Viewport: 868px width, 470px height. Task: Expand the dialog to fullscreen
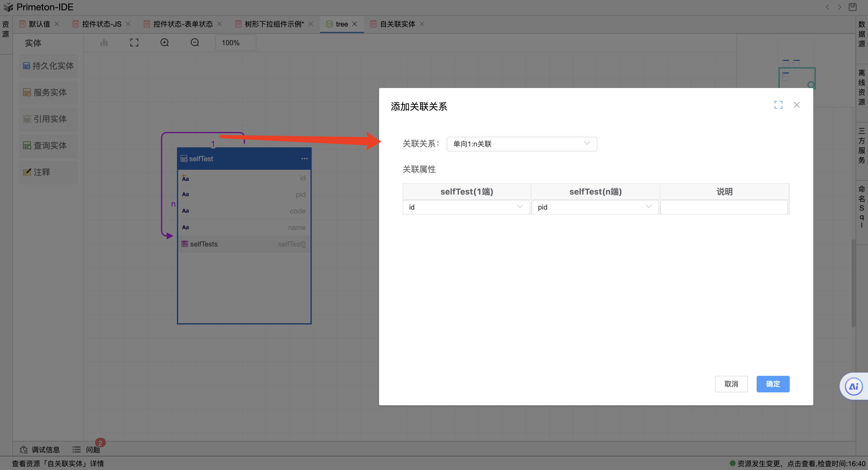(778, 105)
